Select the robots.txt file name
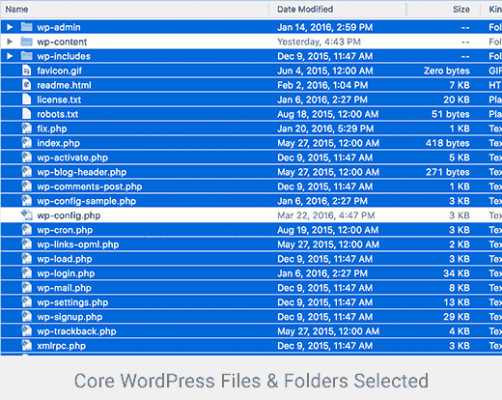 point(57,114)
